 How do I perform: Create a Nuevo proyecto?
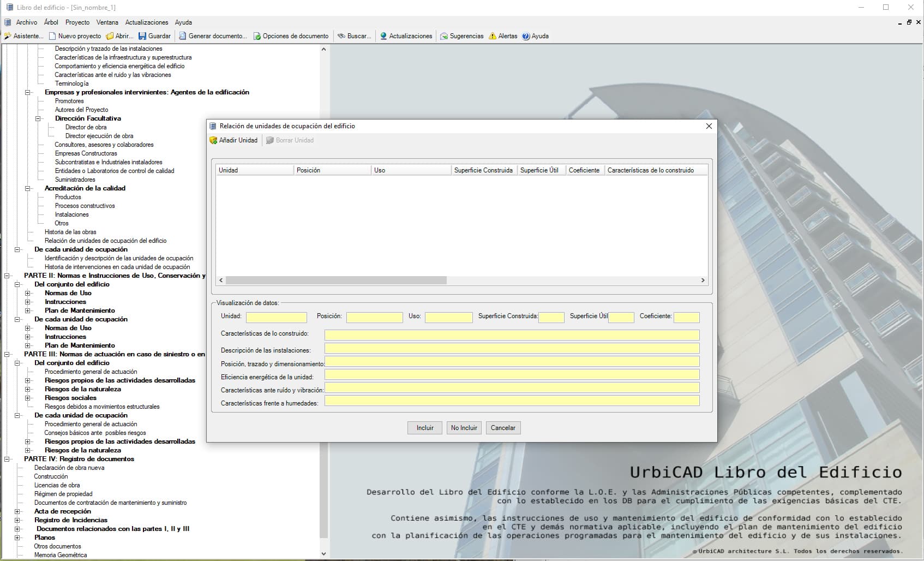[75, 36]
